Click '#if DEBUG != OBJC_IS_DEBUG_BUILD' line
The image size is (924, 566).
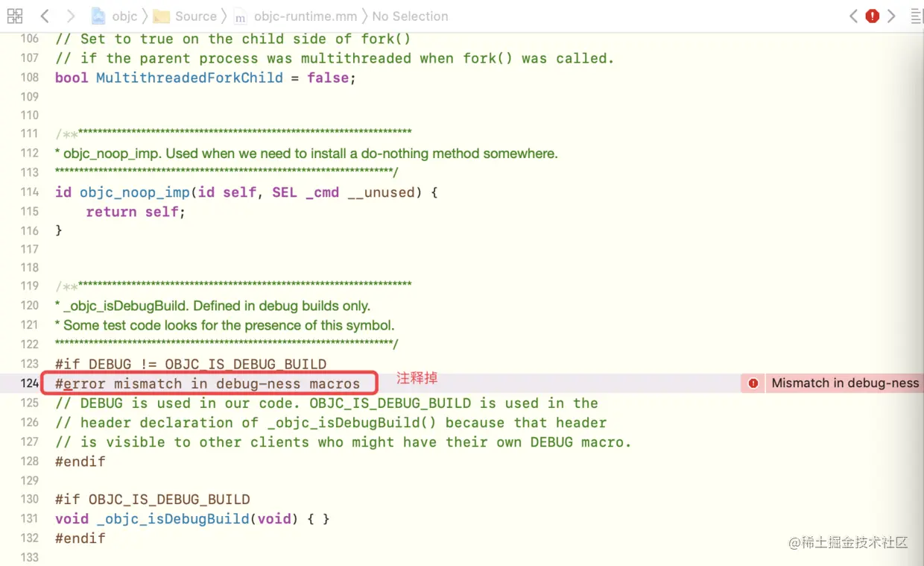191,364
